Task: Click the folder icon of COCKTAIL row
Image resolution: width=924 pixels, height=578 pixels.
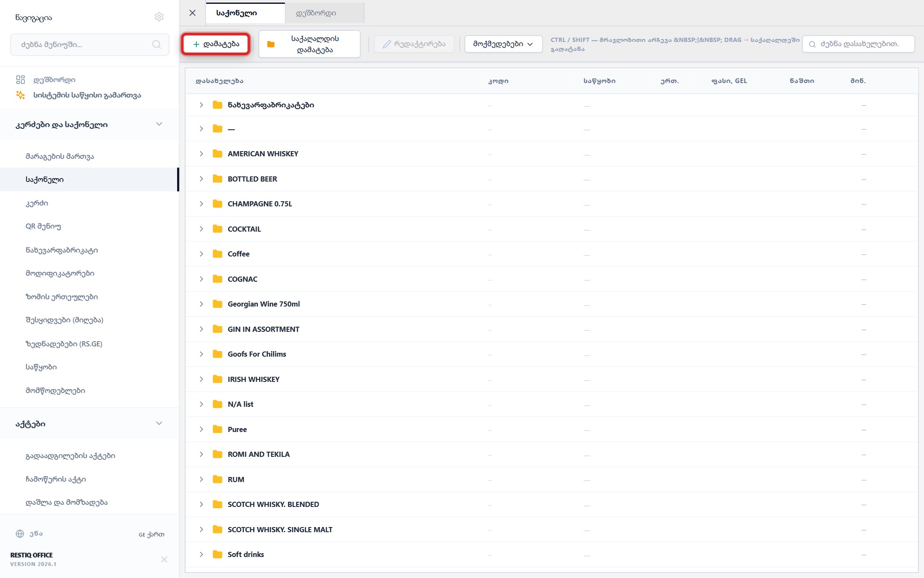Action: click(217, 229)
